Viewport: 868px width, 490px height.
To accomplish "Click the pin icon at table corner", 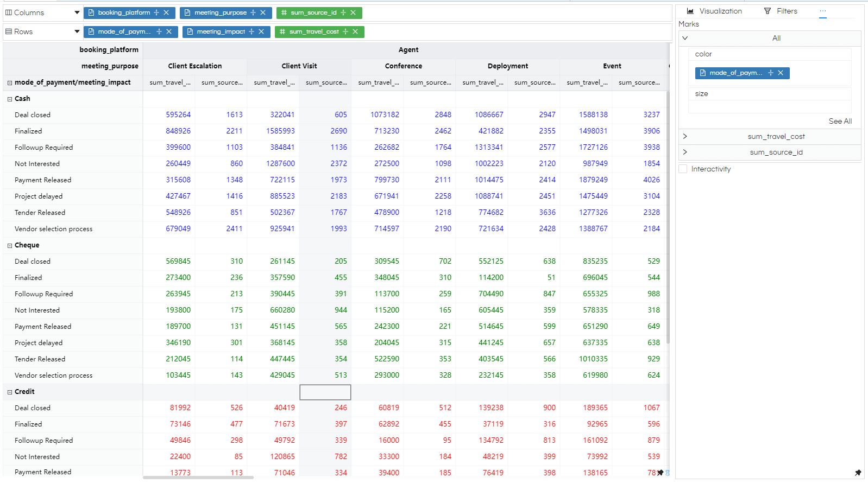I will (660, 473).
